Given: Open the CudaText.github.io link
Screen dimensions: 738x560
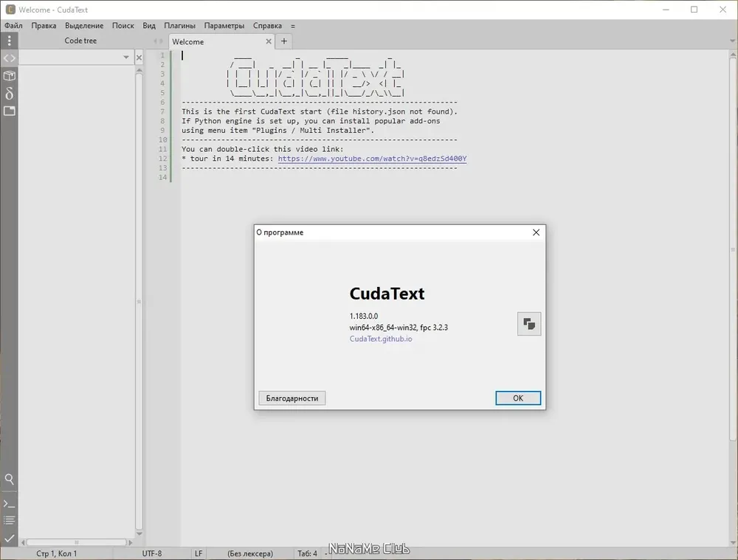Looking at the screenshot, I should pos(381,339).
